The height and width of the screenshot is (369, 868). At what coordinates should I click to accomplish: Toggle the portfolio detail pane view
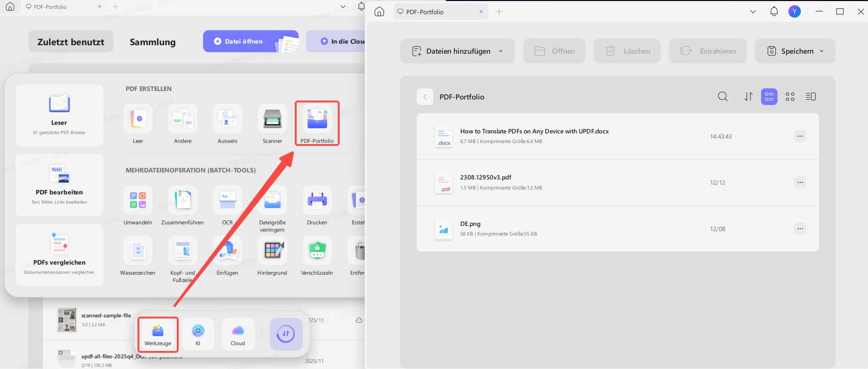click(x=811, y=96)
